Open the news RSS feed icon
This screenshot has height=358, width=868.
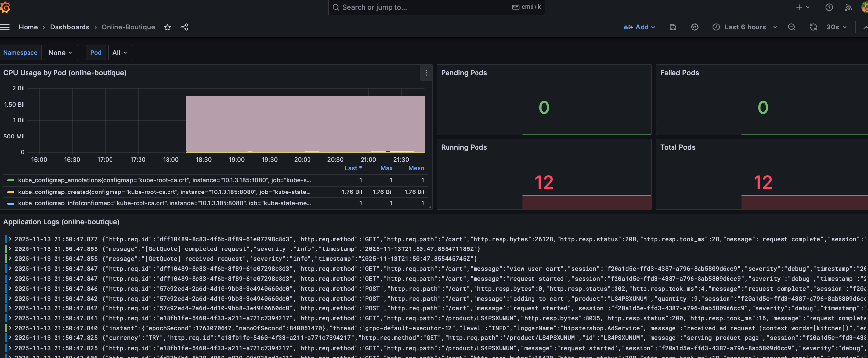pos(848,7)
